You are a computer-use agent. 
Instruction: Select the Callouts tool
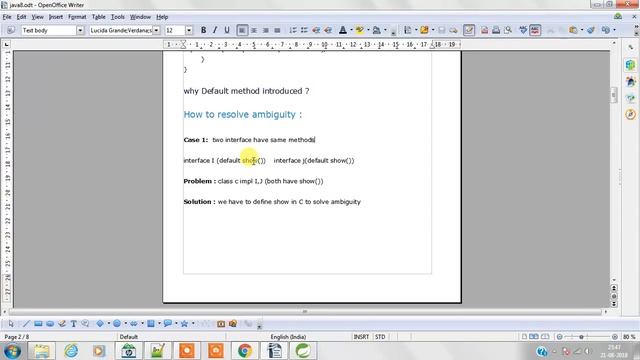point(85,324)
